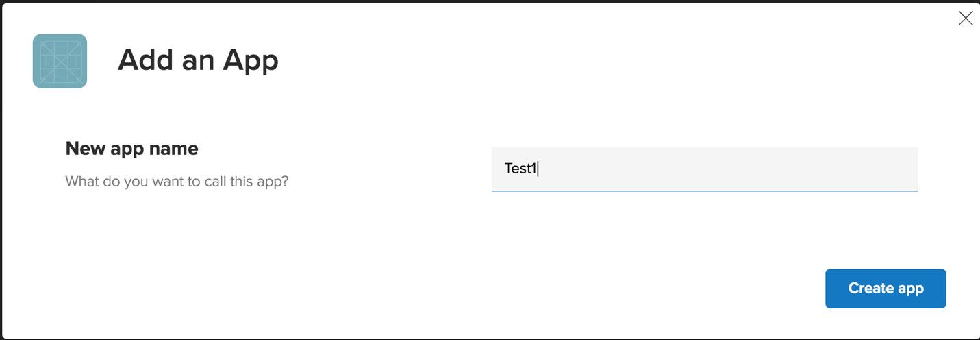Select the "New app name" label
The height and width of the screenshot is (340, 980).
[x=131, y=148]
